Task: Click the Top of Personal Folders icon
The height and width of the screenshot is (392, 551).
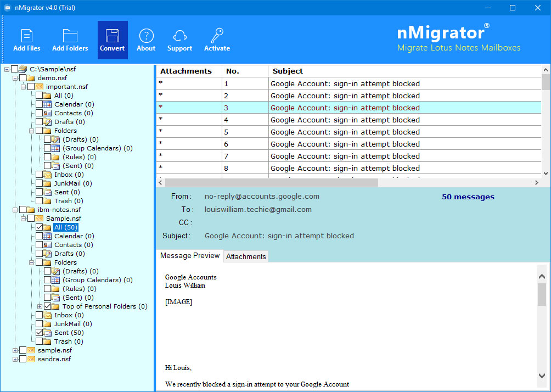Action: pyautogui.click(x=55, y=306)
